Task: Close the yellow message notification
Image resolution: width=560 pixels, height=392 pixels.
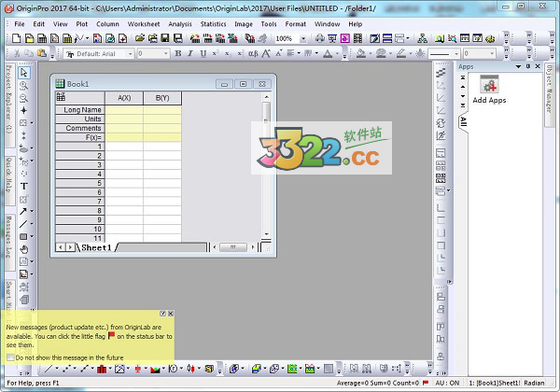Action: pyautogui.click(x=170, y=313)
